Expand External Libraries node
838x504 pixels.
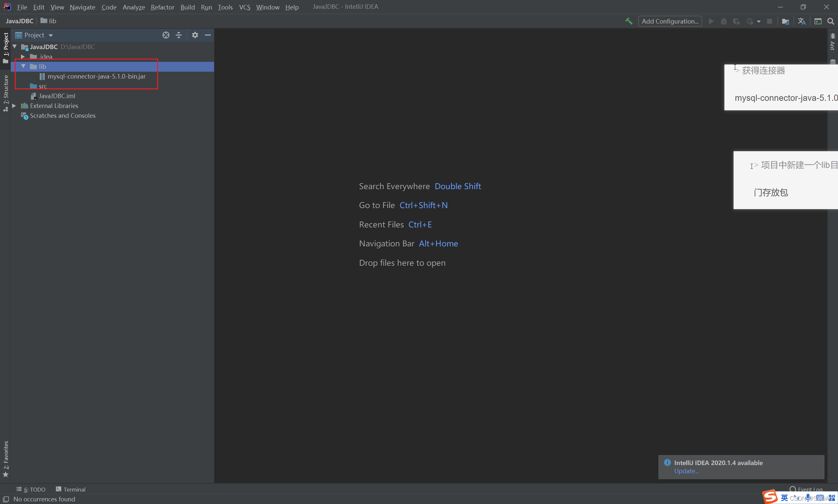coord(14,106)
